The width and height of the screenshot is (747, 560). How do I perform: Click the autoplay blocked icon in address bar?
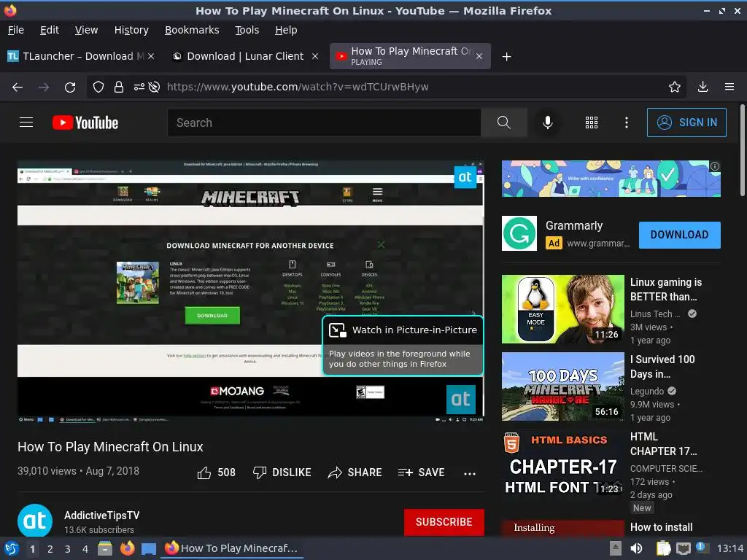point(154,87)
